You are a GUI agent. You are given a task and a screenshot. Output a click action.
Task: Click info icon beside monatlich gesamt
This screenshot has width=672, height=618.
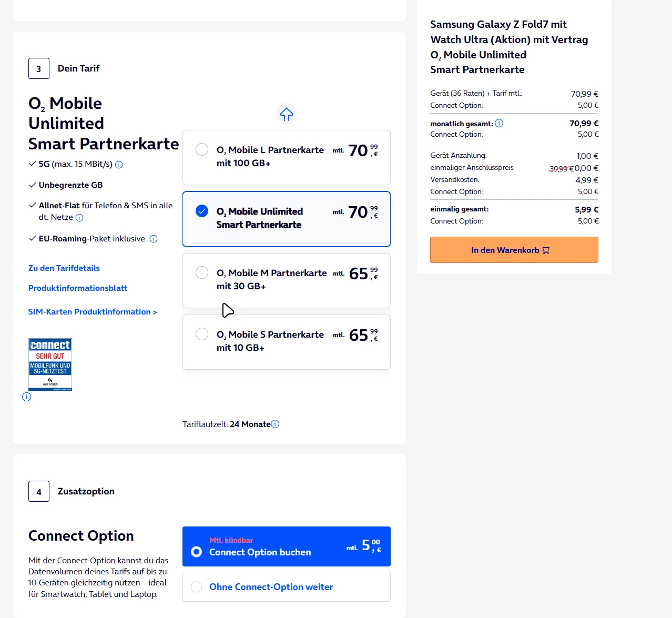[x=499, y=123]
